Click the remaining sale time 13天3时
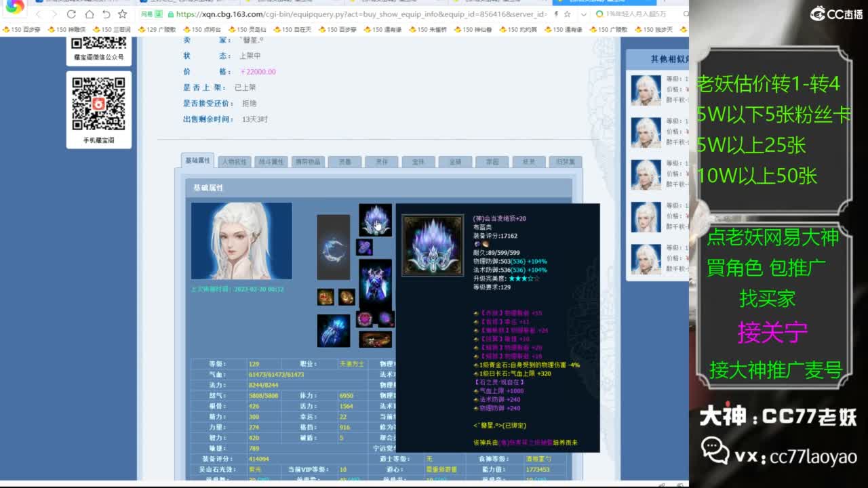Screen dimensions: 868x488 click(255, 119)
